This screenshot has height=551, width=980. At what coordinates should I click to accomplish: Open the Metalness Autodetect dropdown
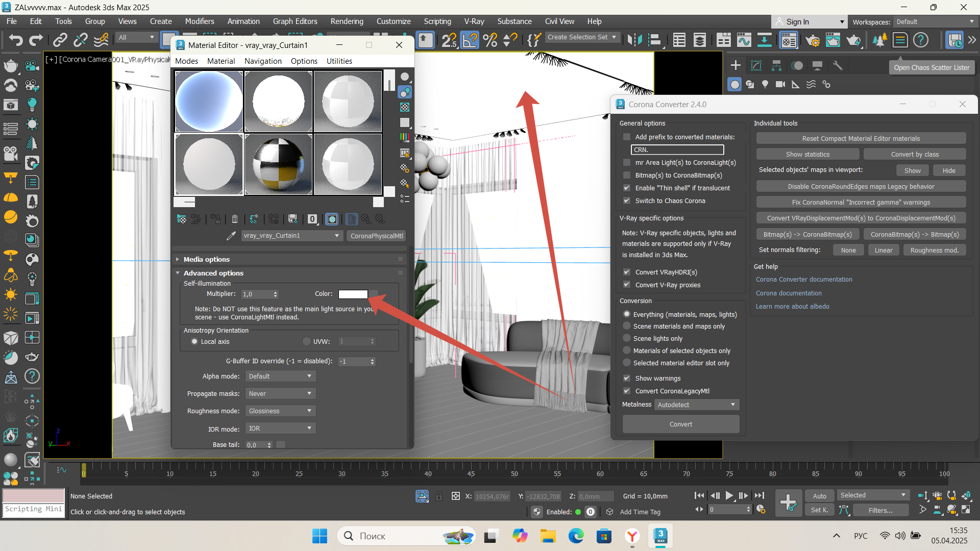pos(697,405)
